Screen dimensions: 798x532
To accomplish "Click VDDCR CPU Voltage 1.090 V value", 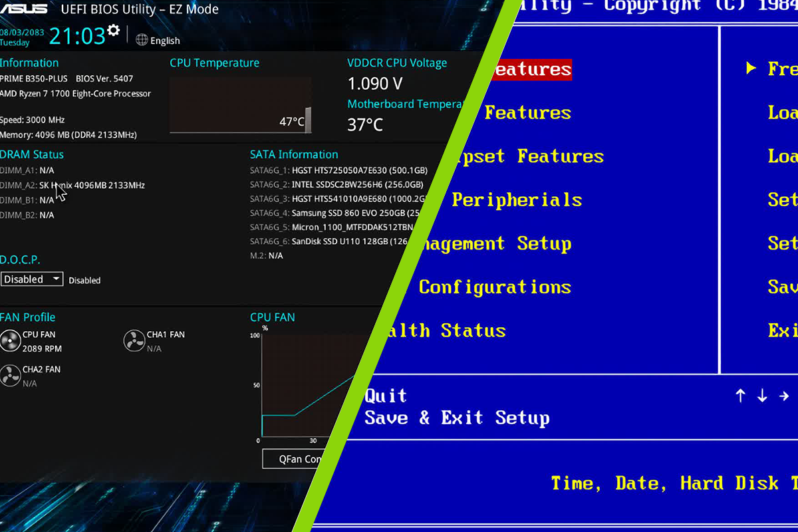I will (x=375, y=84).
